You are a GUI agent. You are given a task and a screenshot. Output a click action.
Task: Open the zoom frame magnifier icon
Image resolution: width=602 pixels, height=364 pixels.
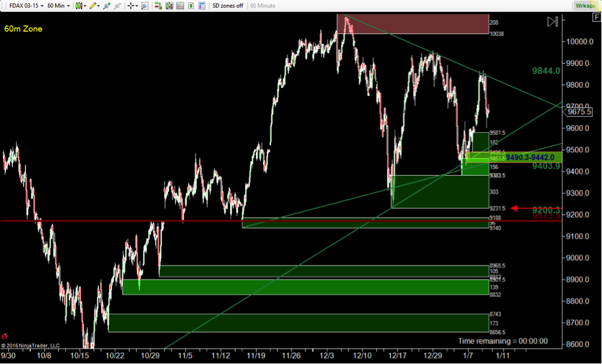[145, 6]
